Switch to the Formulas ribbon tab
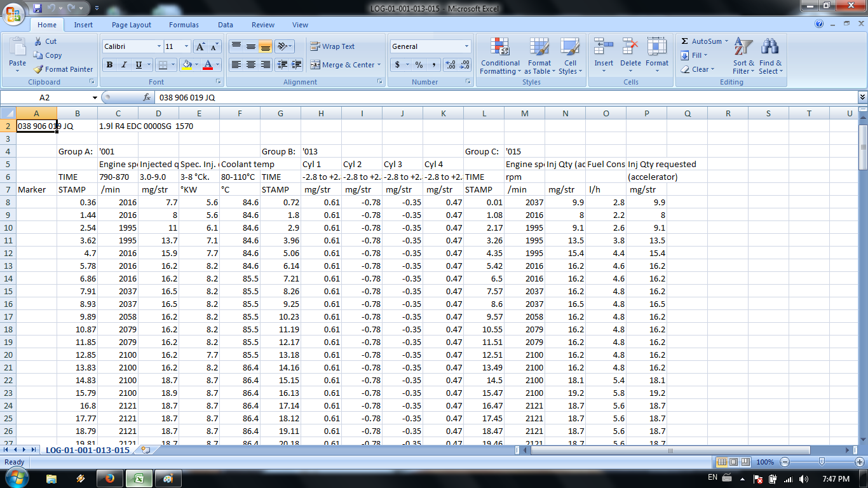 coord(184,25)
